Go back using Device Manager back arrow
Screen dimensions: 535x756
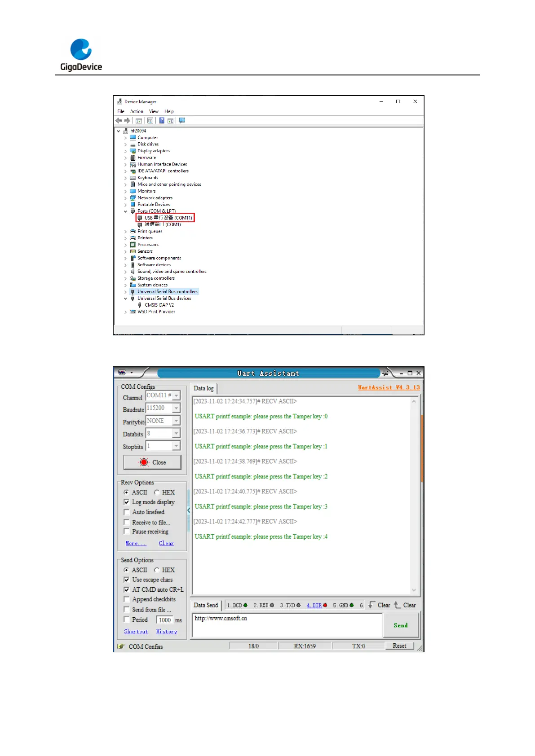(119, 121)
